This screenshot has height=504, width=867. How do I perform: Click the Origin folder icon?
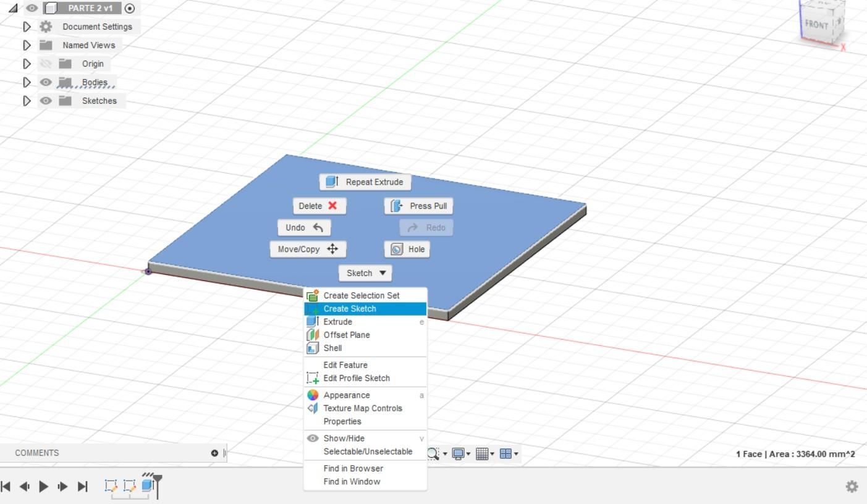click(x=66, y=64)
